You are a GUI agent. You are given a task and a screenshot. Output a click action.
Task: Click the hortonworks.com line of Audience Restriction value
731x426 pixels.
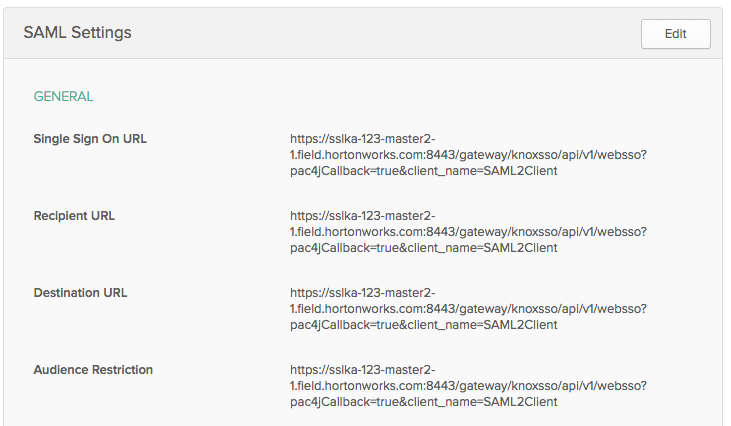coord(468,386)
